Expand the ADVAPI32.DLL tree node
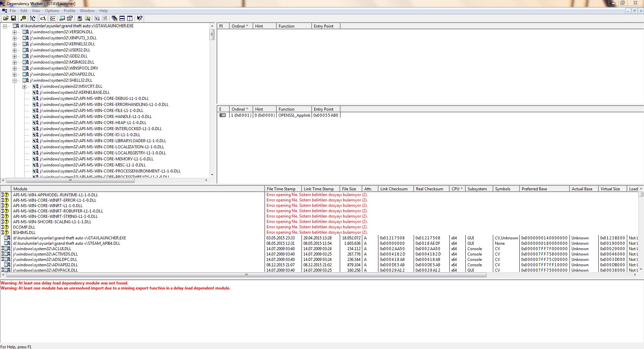This screenshot has height=349, width=644. pos(15,75)
